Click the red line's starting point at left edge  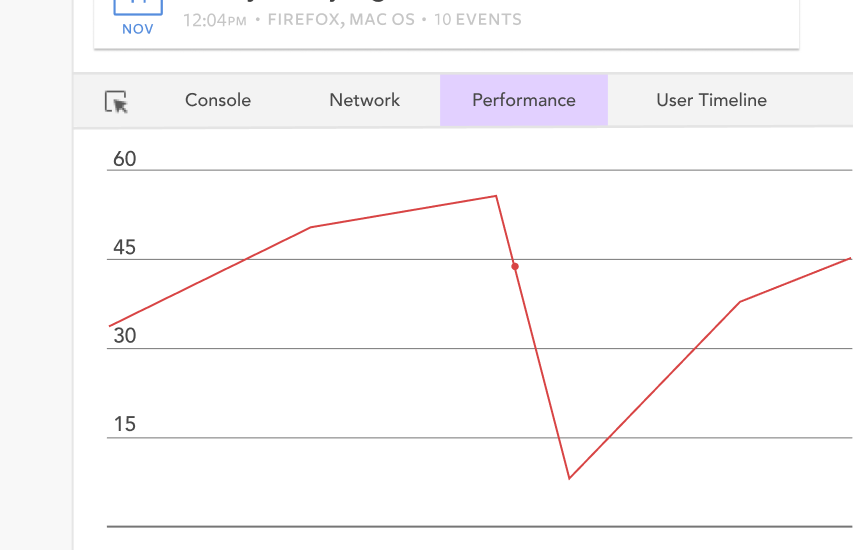(x=110, y=326)
